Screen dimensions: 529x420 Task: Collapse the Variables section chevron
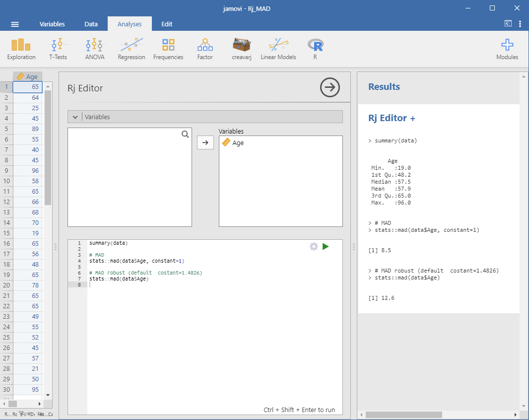coord(75,117)
